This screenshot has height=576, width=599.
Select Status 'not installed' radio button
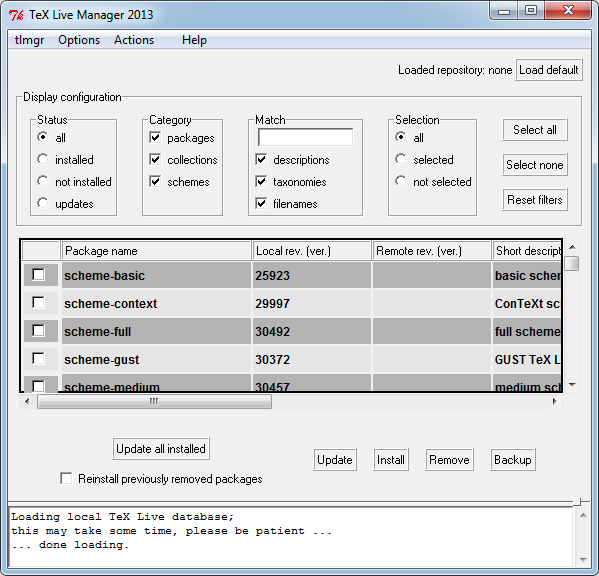tap(43, 181)
